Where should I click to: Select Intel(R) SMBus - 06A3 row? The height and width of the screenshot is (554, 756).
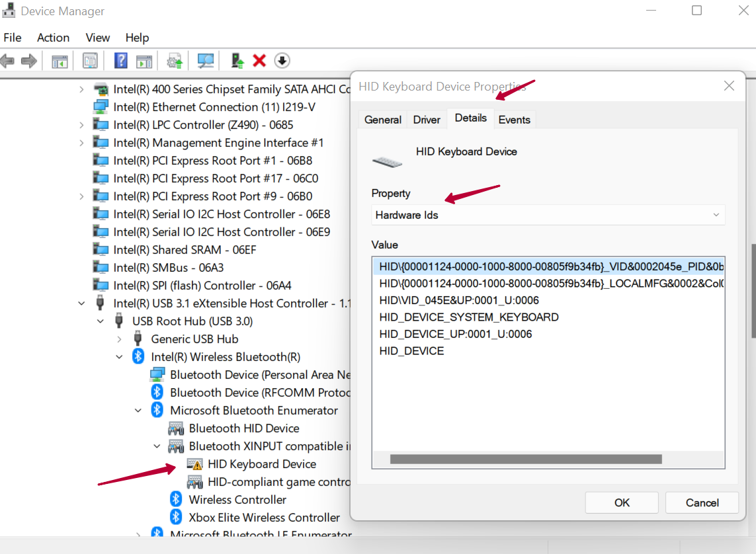168,267
